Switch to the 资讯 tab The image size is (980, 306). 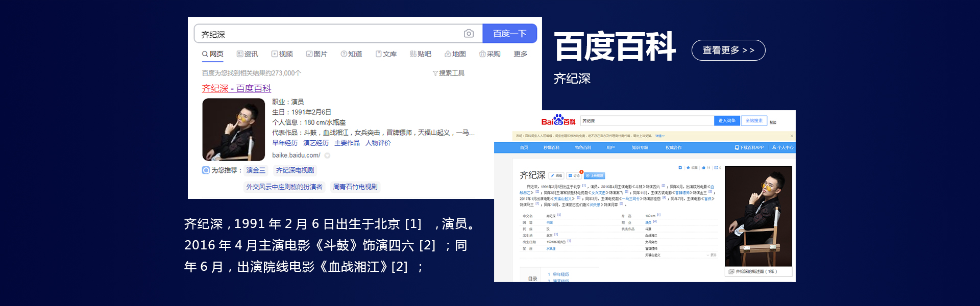click(x=248, y=54)
